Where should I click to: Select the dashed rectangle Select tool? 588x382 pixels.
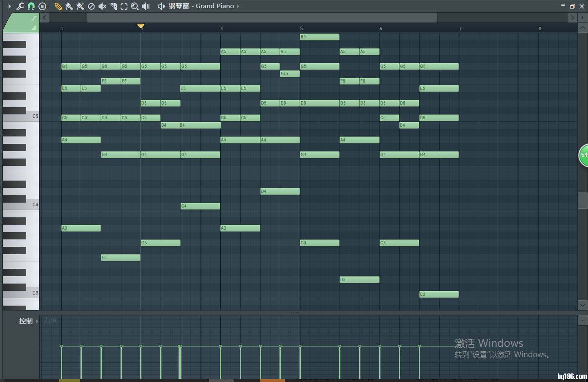pos(124,6)
